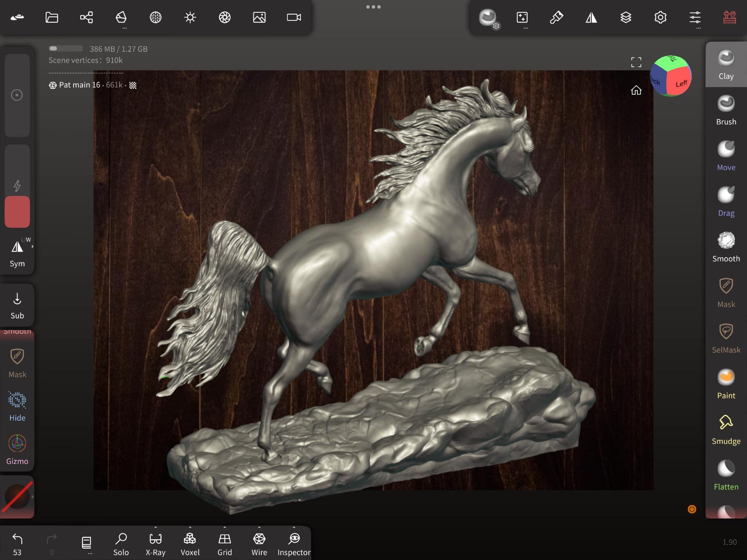
Task: Open the Camera settings icon
Action: [294, 17]
